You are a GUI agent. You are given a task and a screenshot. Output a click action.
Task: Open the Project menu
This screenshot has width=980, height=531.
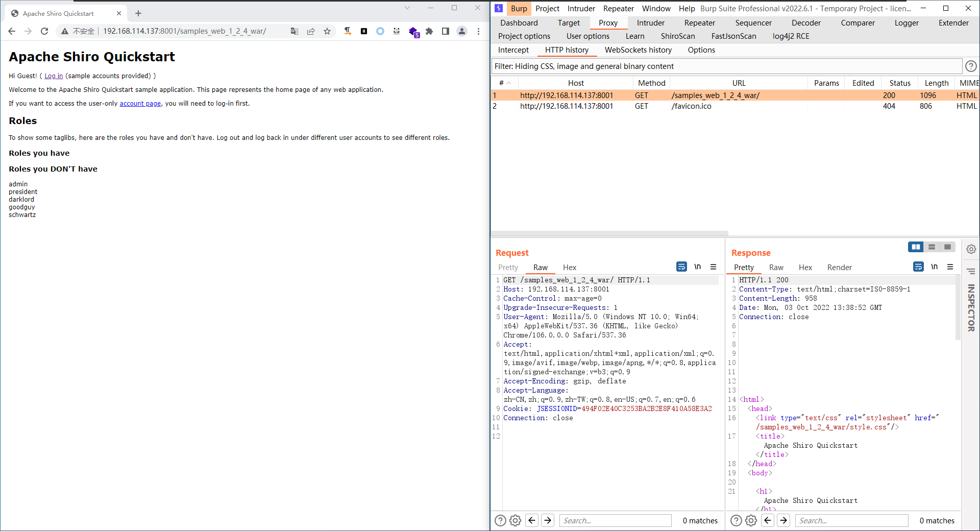pyautogui.click(x=547, y=8)
